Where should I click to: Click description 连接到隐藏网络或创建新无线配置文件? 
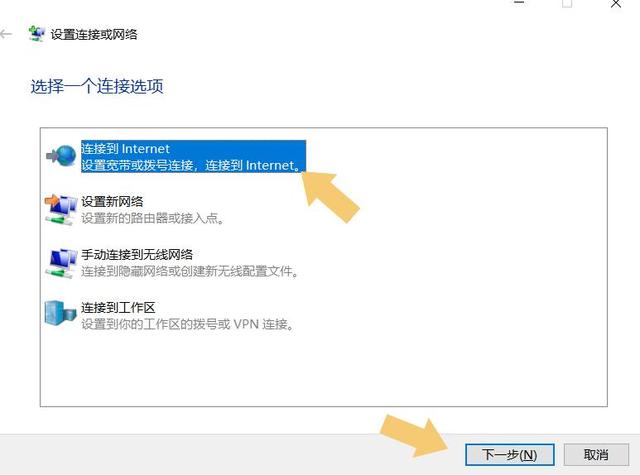pyautogui.click(x=190, y=271)
